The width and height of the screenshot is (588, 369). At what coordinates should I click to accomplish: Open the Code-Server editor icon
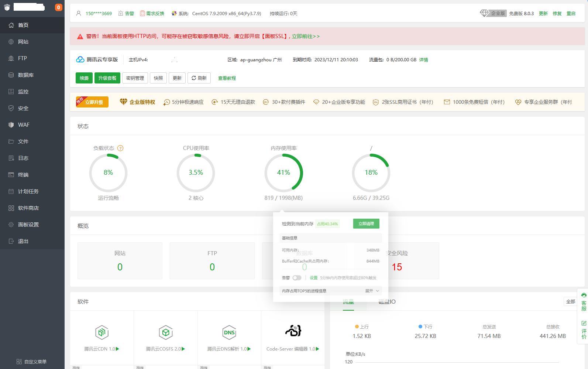click(x=293, y=331)
